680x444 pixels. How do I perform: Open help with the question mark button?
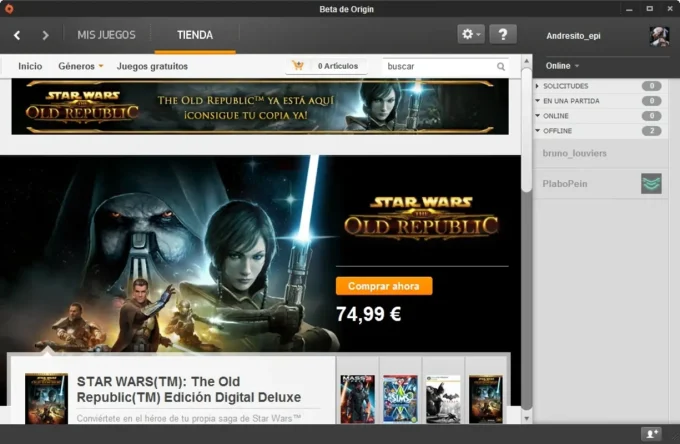tap(503, 34)
